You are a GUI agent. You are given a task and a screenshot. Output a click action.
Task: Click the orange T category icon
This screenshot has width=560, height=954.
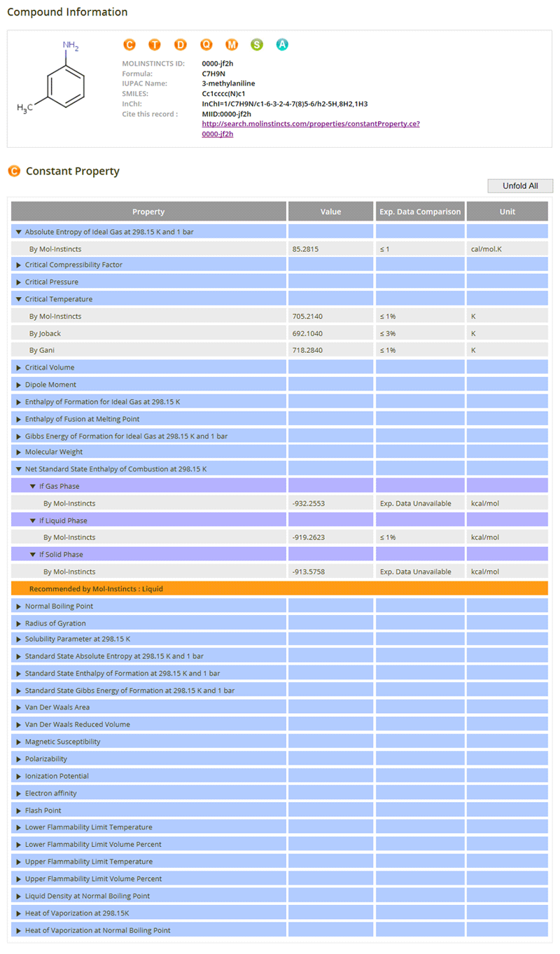(x=155, y=45)
